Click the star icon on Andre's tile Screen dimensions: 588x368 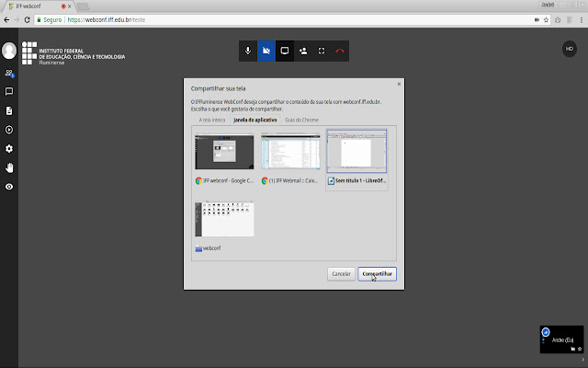tap(580, 349)
